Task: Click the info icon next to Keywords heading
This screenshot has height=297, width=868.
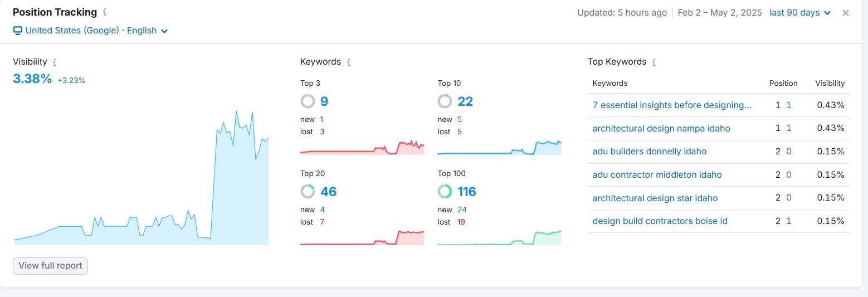Action: pyautogui.click(x=349, y=62)
